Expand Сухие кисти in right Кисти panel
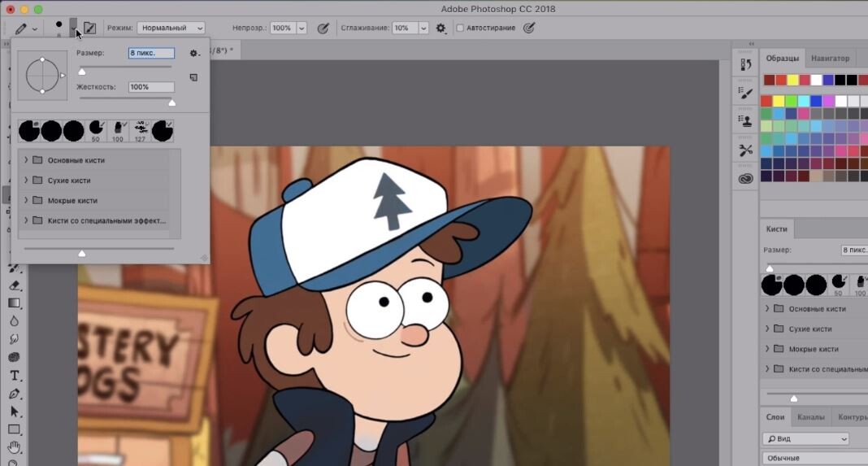 coord(767,329)
